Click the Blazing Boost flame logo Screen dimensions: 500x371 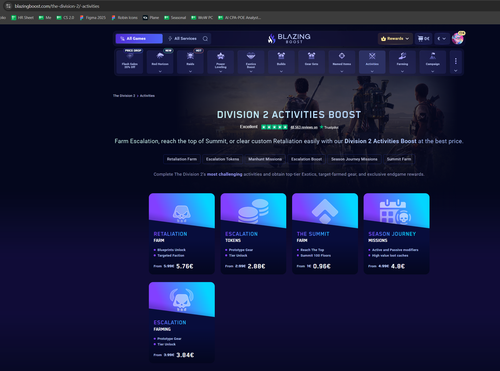coord(289,38)
